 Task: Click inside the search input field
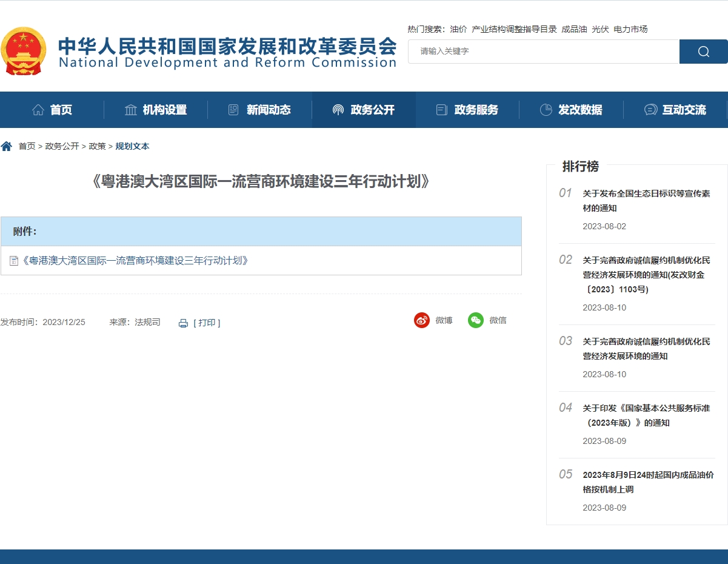[x=543, y=52]
